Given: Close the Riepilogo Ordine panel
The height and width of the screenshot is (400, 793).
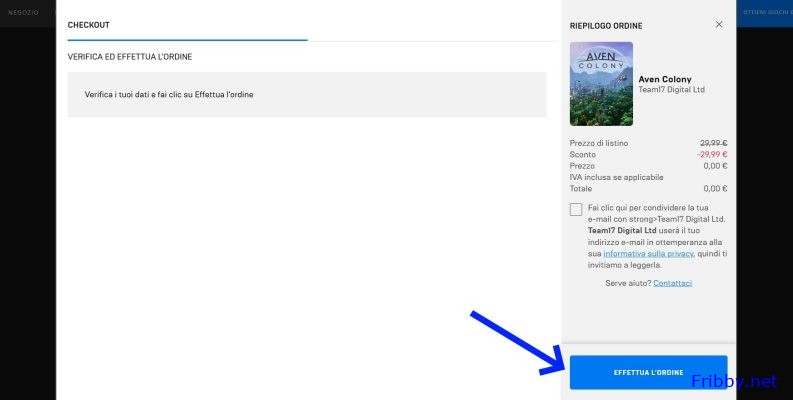Looking at the screenshot, I should click(718, 25).
